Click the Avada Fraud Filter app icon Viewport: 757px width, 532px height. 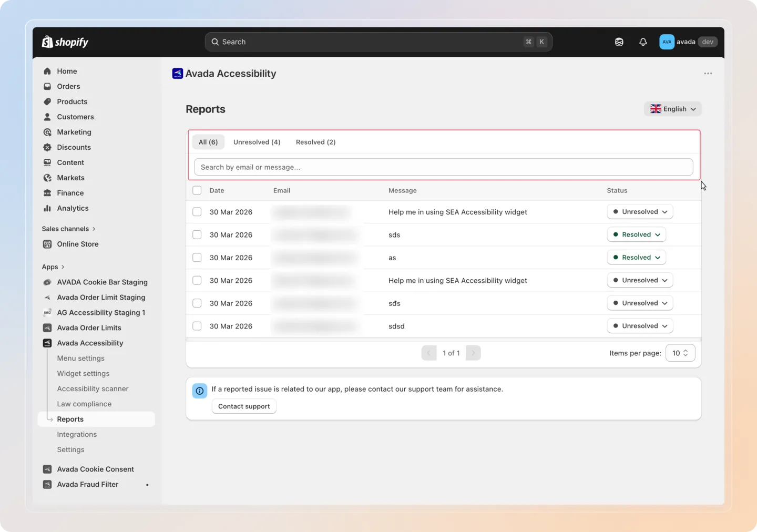click(47, 485)
